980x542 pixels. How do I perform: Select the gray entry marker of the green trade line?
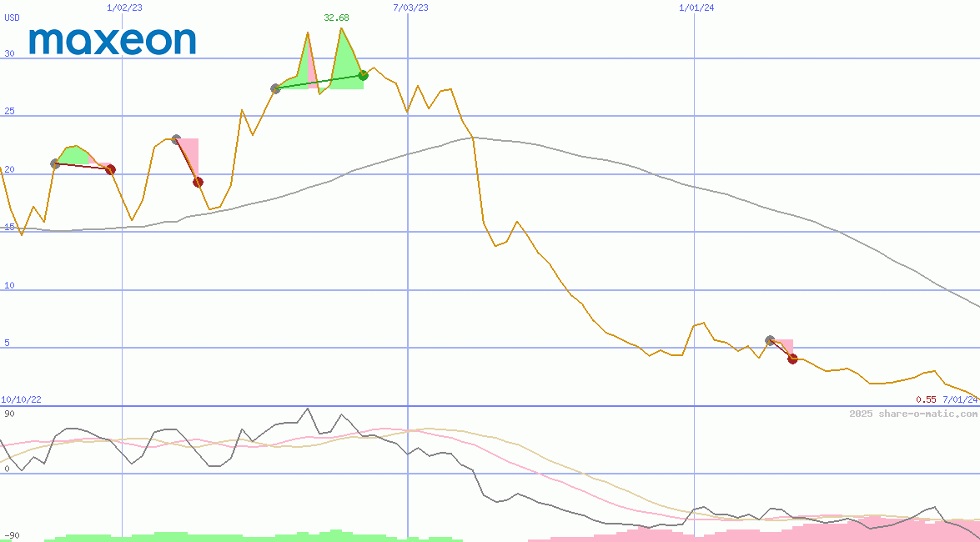click(x=275, y=88)
